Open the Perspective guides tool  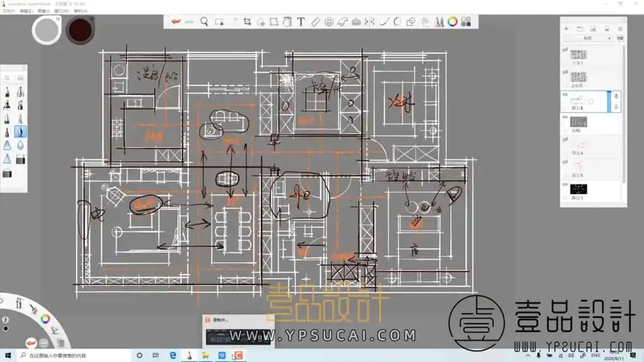pyautogui.click(x=356, y=22)
